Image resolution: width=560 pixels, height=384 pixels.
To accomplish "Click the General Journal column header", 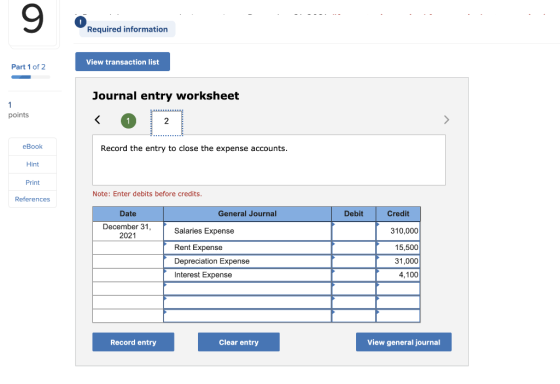I will (248, 214).
